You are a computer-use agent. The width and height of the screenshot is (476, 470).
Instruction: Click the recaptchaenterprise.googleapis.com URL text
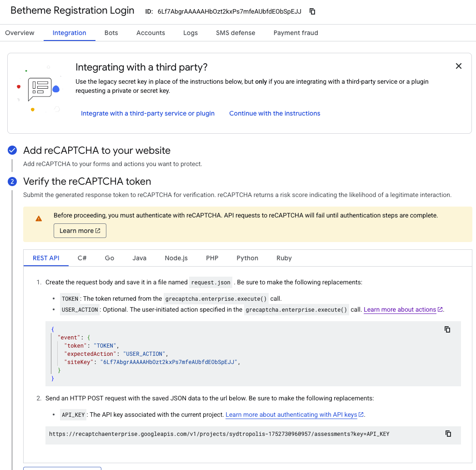(219, 434)
